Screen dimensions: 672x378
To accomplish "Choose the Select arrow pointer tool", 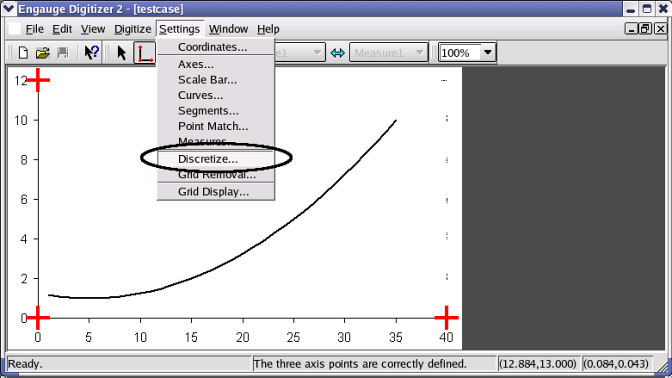I will 122,53.
